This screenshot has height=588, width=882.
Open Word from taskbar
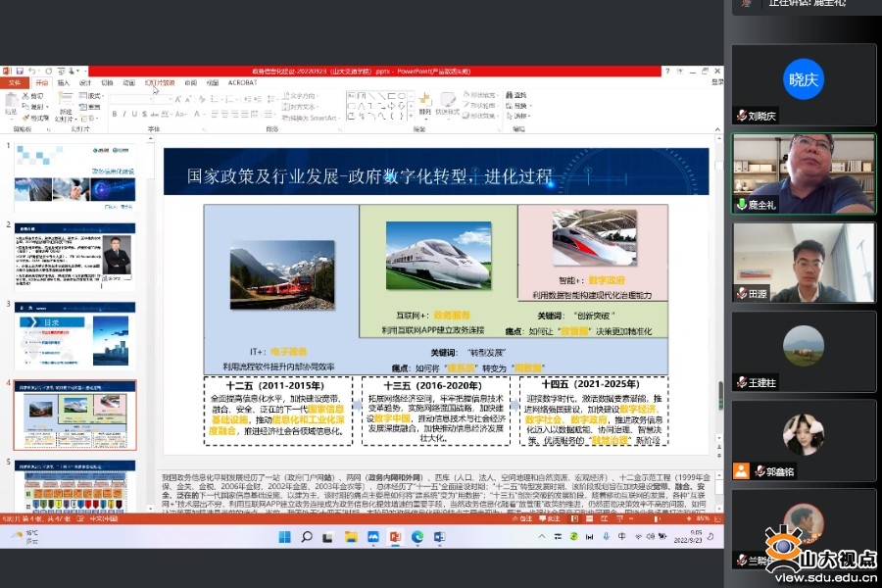[x=439, y=537]
